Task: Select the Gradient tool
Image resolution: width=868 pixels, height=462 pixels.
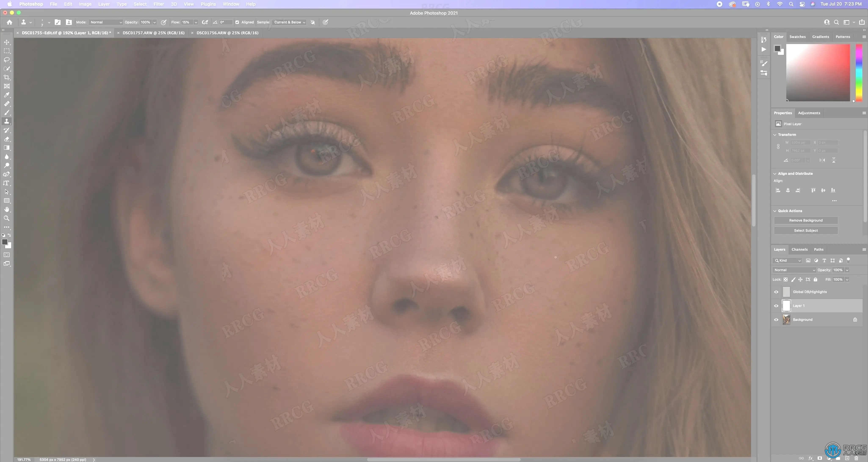Action: [7, 148]
